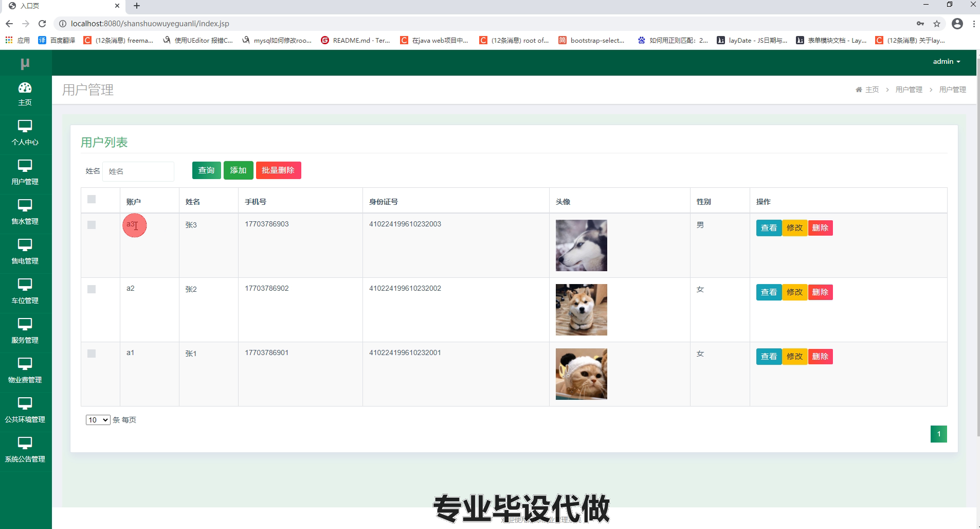980x529 pixels.
Task: Open the 10 条每页 page-size dropdown
Action: [x=98, y=420]
